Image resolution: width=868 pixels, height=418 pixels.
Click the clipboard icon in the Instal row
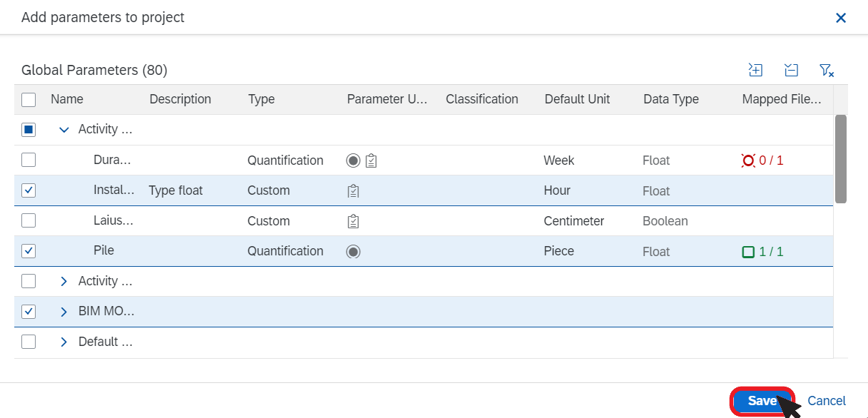point(353,190)
